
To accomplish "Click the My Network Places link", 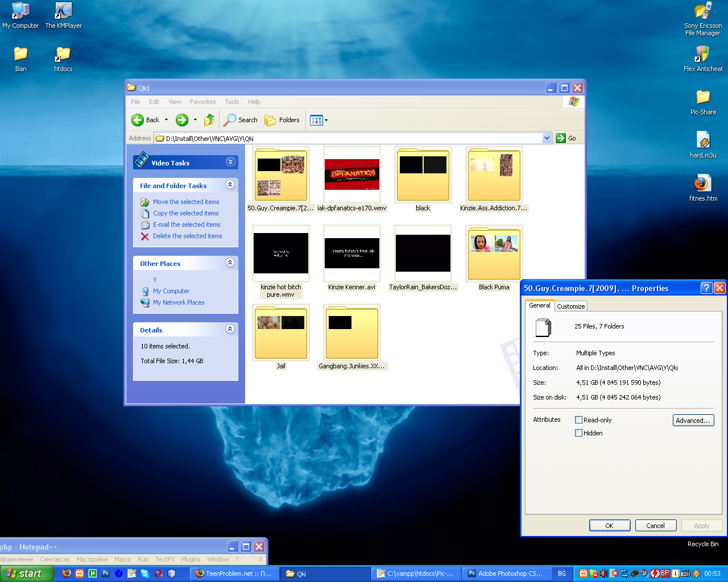I will click(178, 302).
